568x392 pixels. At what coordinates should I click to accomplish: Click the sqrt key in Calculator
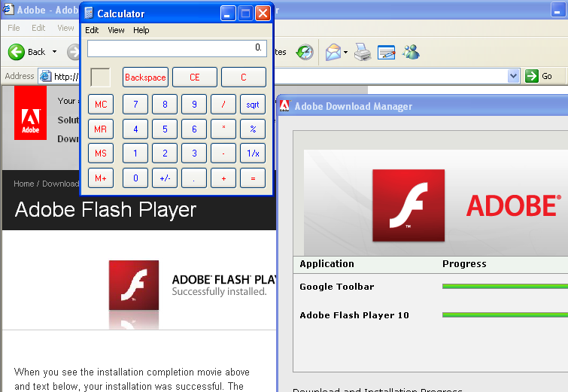click(x=253, y=105)
